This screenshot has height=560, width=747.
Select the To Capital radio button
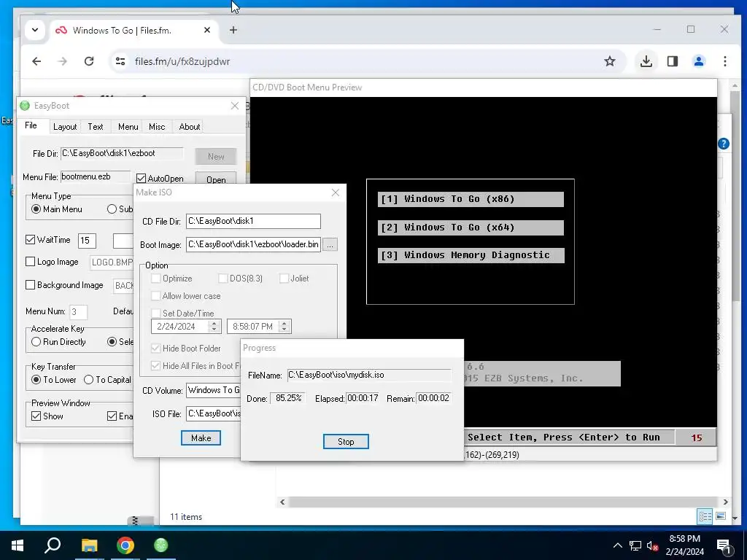click(x=88, y=379)
